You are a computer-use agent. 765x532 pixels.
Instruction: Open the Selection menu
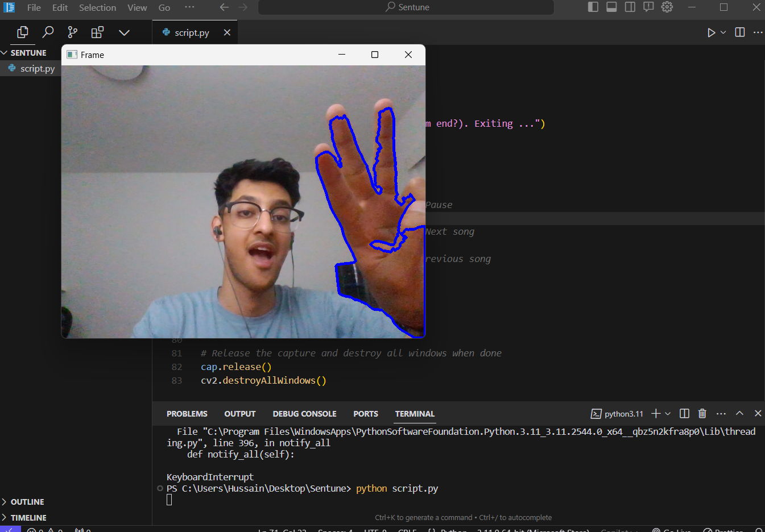97,7
